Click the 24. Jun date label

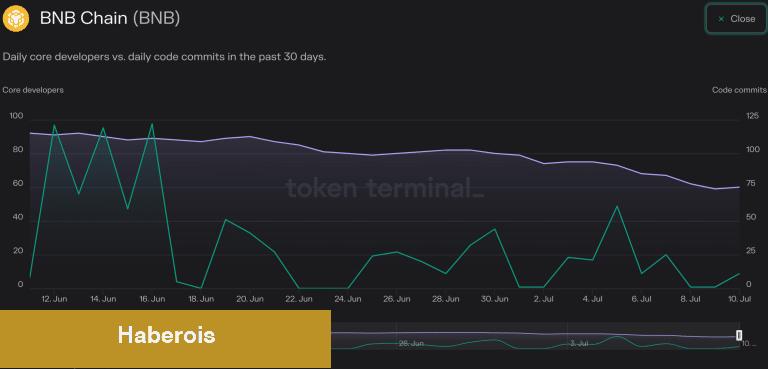(348, 298)
